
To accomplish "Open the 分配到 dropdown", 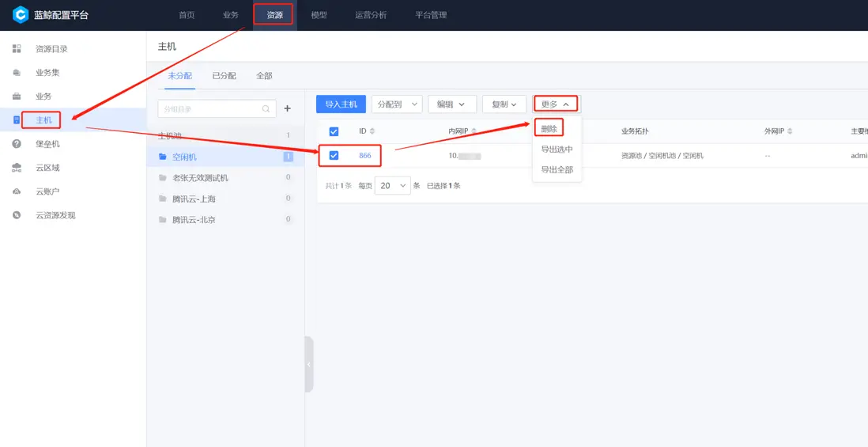I will coord(397,104).
